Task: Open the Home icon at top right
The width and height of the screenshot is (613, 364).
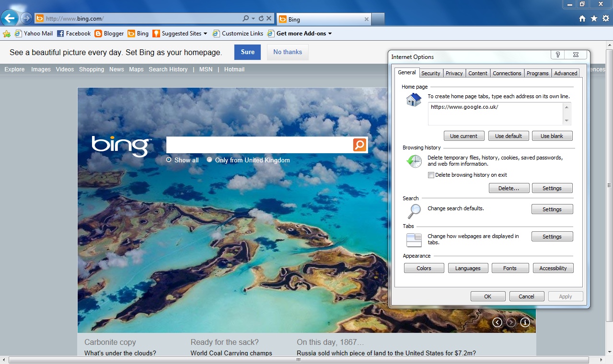Action: point(582,19)
